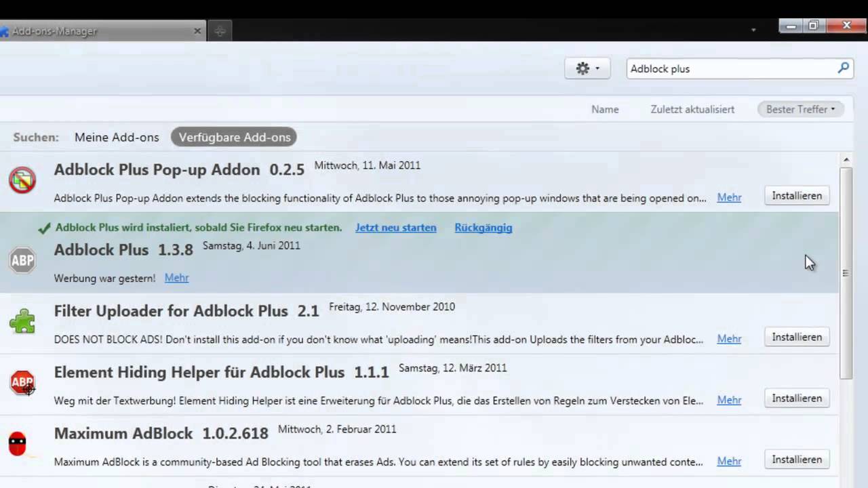Image resolution: width=868 pixels, height=488 pixels.
Task: Click the green puzzle icon for Filter Uploader
Action: pyautogui.click(x=22, y=321)
